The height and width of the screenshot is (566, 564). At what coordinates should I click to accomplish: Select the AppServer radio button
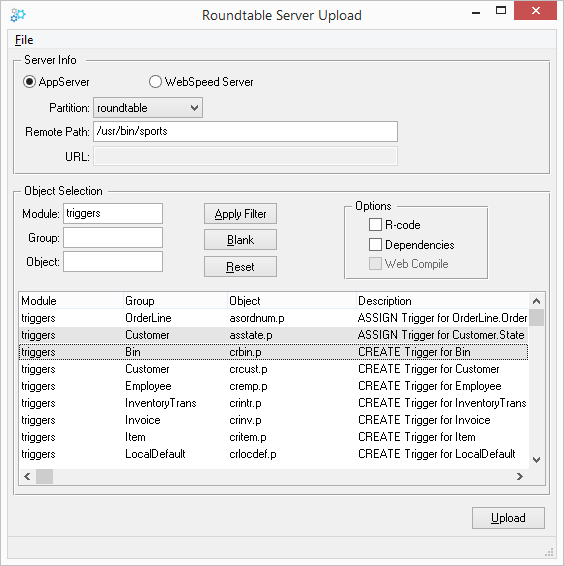pyautogui.click(x=29, y=82)
